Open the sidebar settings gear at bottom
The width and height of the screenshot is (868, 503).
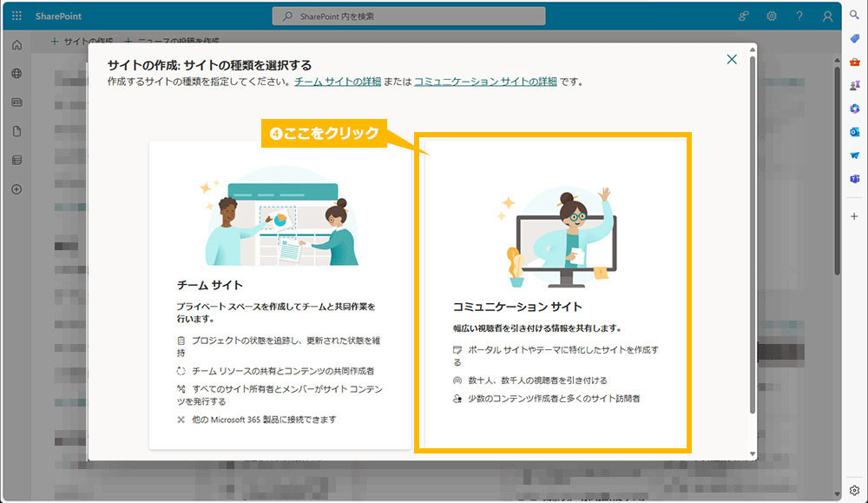[855, 490]
